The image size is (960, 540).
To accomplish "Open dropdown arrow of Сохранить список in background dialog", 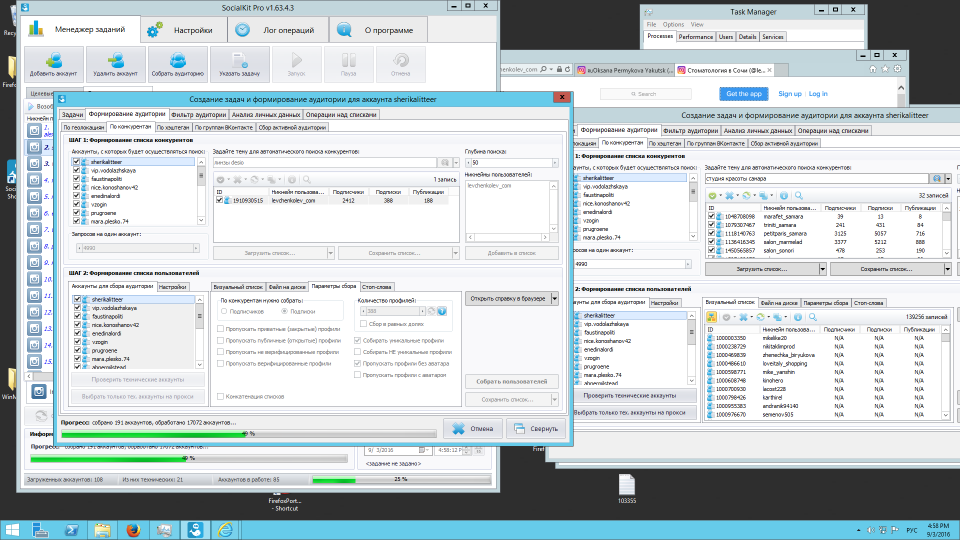I will click(948, 269).
